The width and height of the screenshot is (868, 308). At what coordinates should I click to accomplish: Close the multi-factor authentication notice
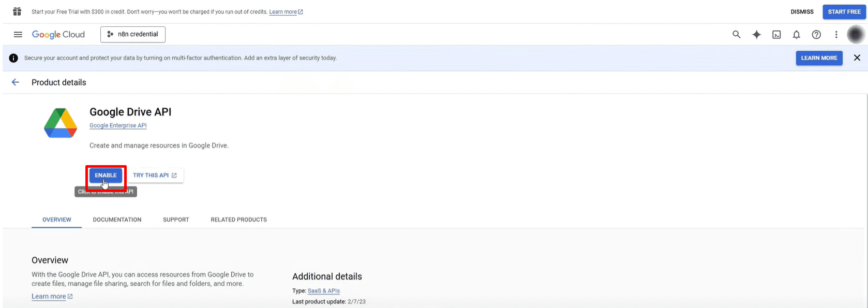(857, 58)
